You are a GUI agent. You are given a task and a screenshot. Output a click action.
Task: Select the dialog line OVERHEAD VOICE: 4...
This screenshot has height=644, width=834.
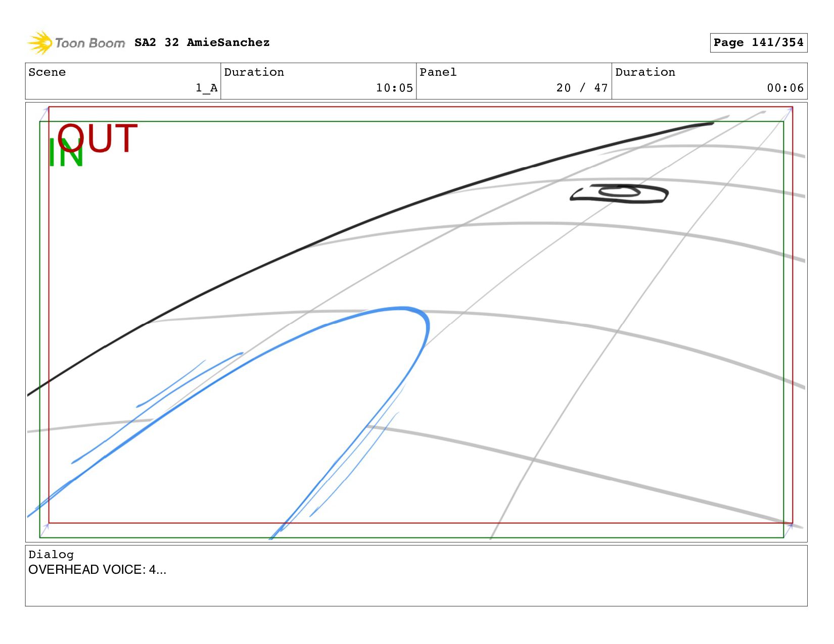pos(97,570)
